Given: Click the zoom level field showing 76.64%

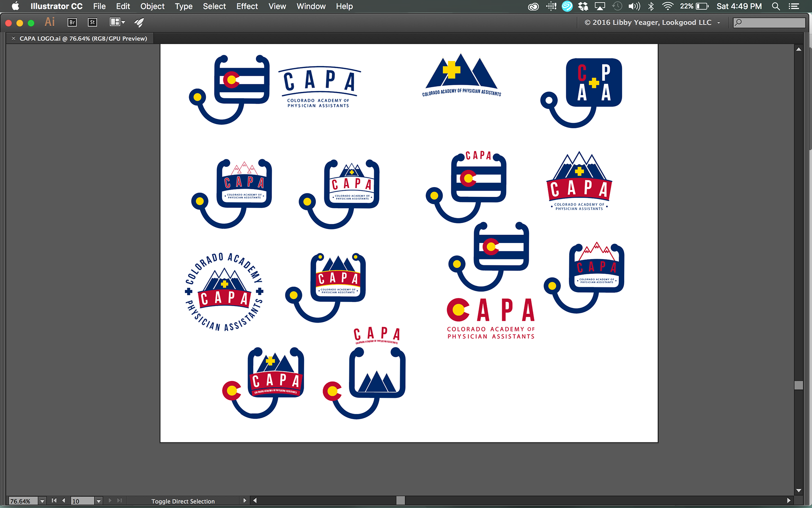Looking at the screenshot, I should click(x=23, y=501).
